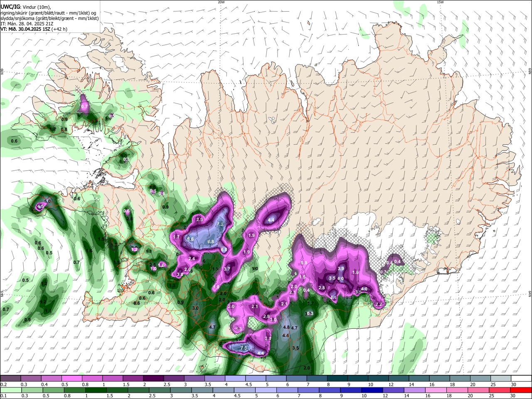
Task: Click the coral red 25 swatch in lower legend row
Action: click(500, 390)
